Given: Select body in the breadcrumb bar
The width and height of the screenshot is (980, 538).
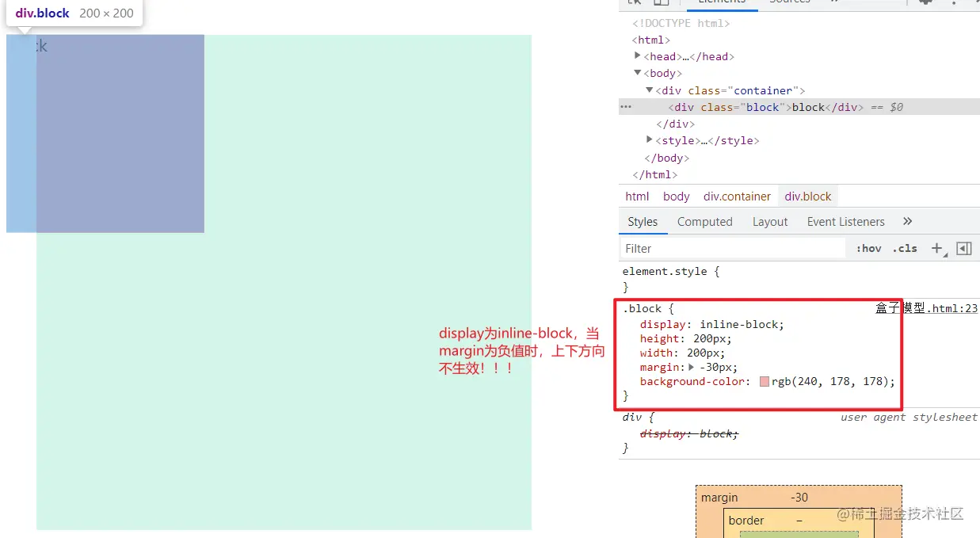Looking at the screenshot, I should point(677,197).
